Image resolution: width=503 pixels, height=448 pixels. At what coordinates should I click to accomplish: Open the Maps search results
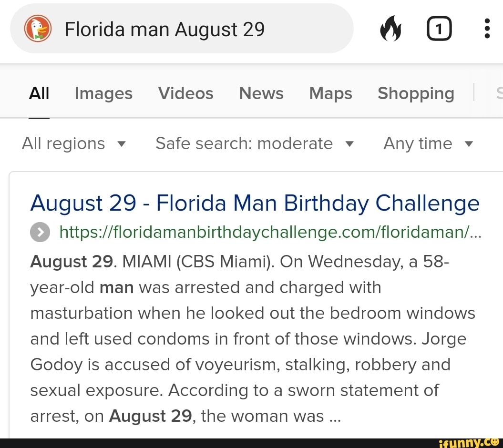330,94
